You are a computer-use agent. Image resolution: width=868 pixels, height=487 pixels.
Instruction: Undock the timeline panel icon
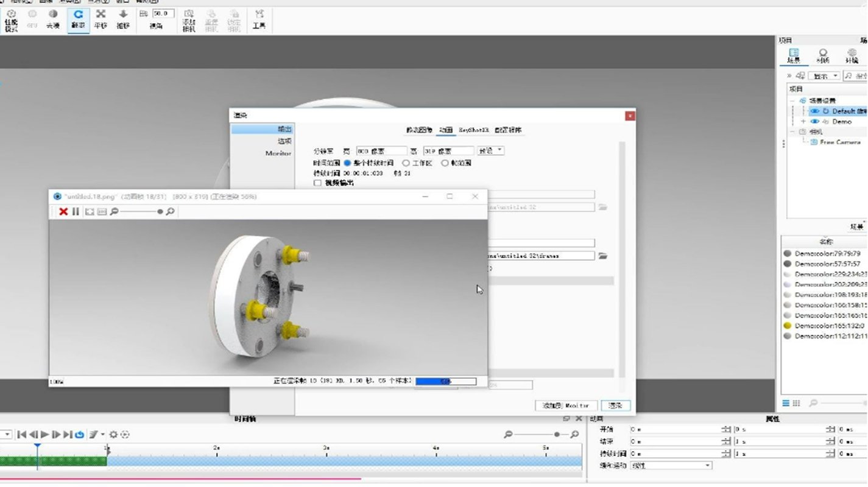[x=566, y=419]
